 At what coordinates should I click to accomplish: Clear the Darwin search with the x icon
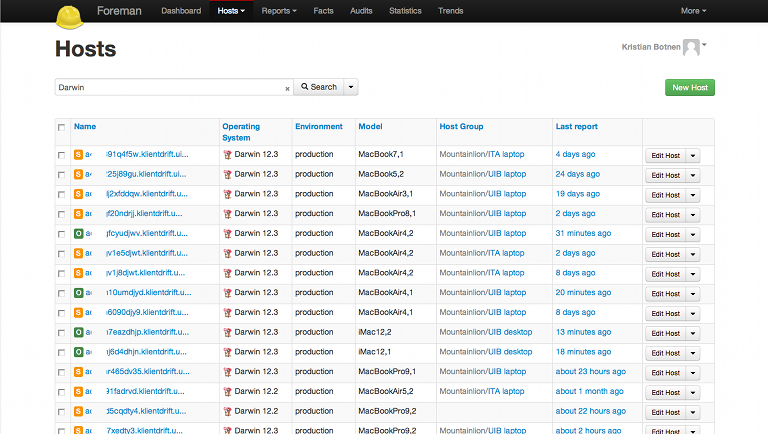point(288,89)
